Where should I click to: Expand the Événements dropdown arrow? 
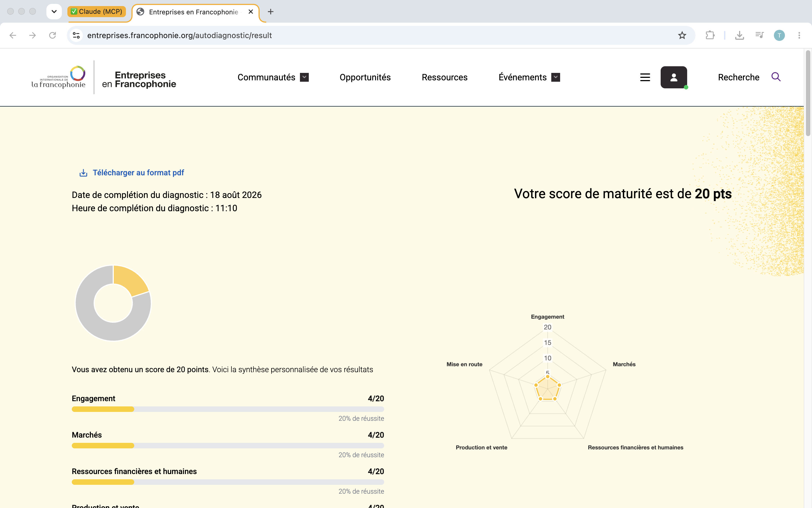pos(556,77)
